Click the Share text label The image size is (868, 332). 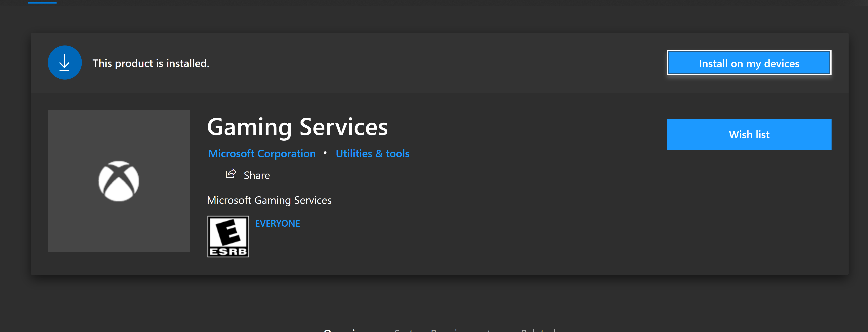tap(257, 175)
